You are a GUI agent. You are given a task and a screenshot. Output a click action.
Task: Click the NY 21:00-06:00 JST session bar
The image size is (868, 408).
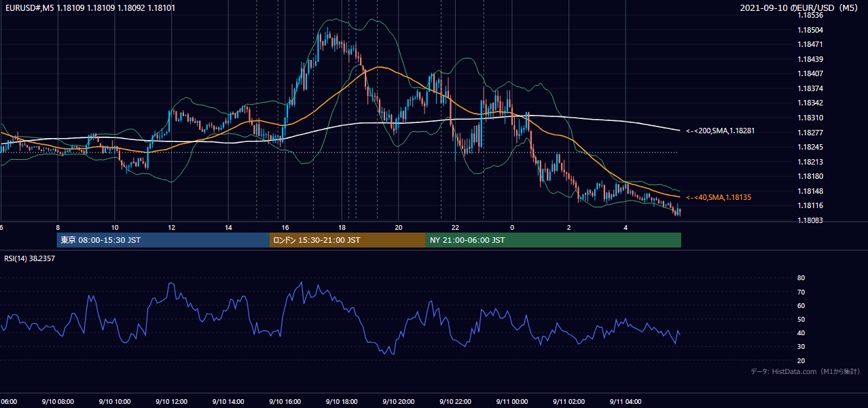click(x=554, y=240)
